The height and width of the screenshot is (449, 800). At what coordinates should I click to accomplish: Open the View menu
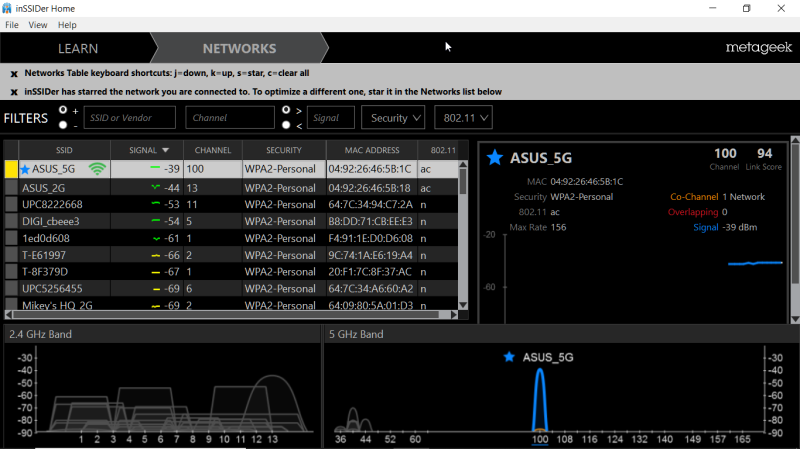[x=38, y=25]
